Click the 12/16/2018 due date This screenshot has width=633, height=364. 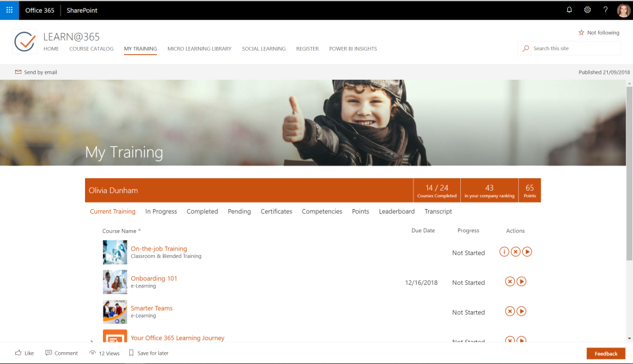point(421,282)
